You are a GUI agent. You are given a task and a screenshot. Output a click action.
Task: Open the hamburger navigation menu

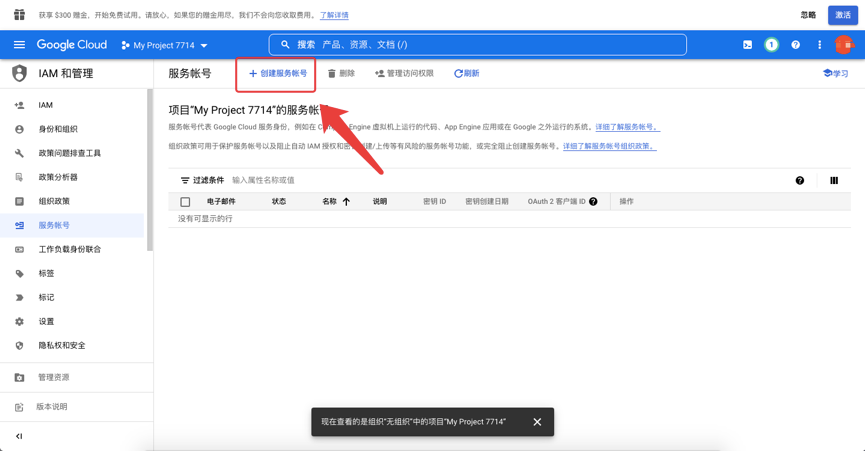pyautogui.click(x=19, y=45)
